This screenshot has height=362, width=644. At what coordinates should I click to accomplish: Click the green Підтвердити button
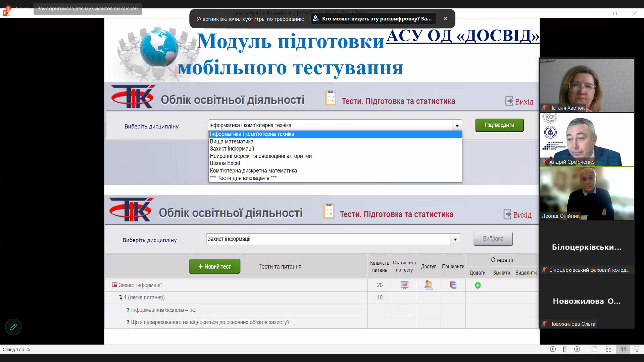tap(499, 125)
